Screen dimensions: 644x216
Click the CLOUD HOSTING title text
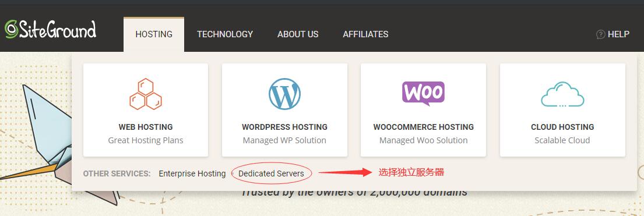pos(562,127)
